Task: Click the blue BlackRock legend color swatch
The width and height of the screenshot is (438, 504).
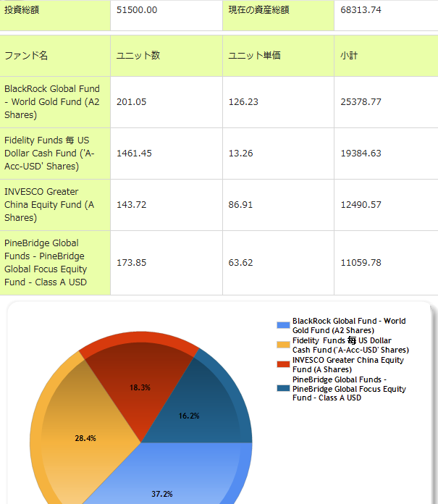Action: tap(283, 325)
